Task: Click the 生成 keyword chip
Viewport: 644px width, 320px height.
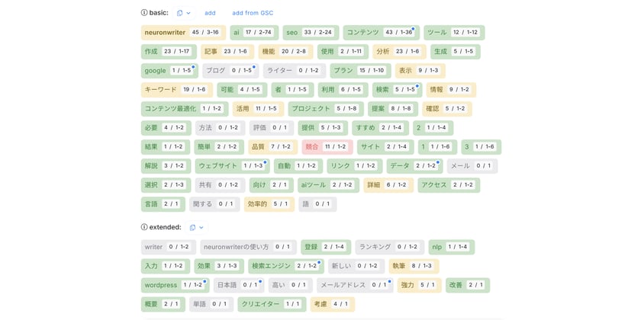Action: (455, 52)
